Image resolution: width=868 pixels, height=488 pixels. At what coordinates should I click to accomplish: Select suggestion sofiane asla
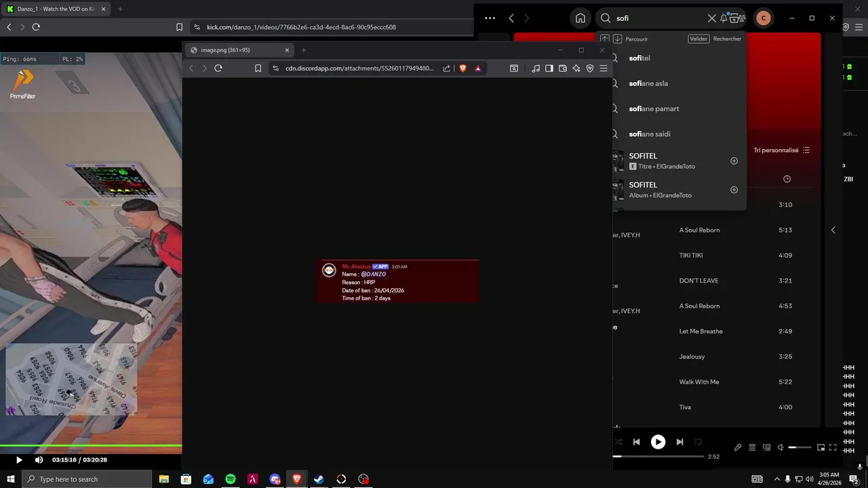pos(648,83)
